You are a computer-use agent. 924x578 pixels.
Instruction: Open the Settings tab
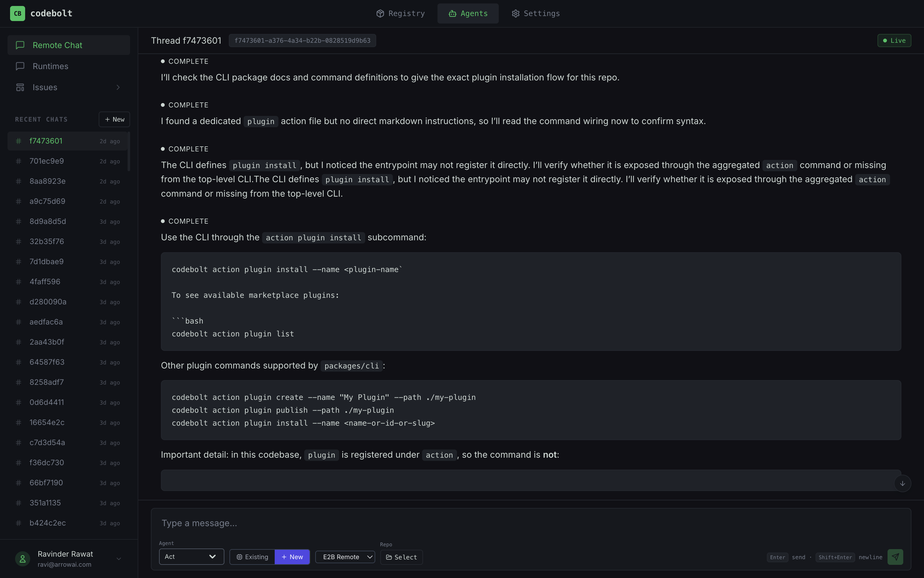tap(536, 14)
